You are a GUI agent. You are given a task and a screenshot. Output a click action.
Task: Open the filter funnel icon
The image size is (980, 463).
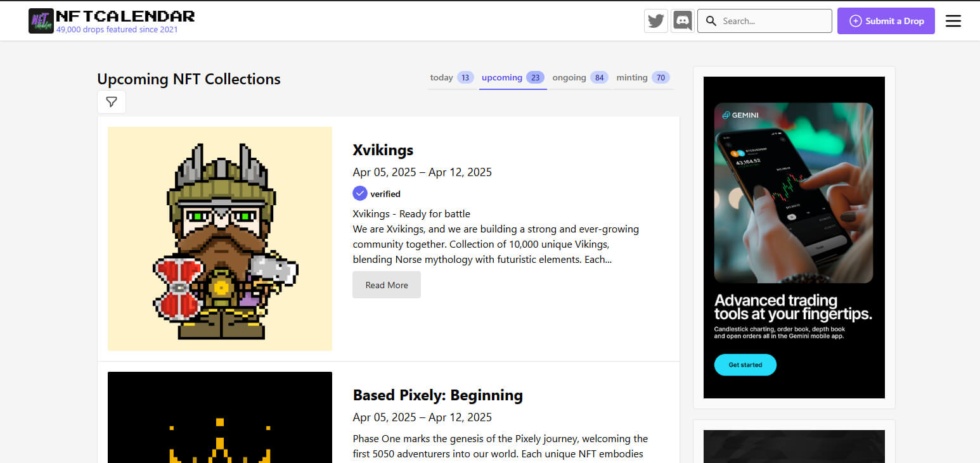click(112, 102)
